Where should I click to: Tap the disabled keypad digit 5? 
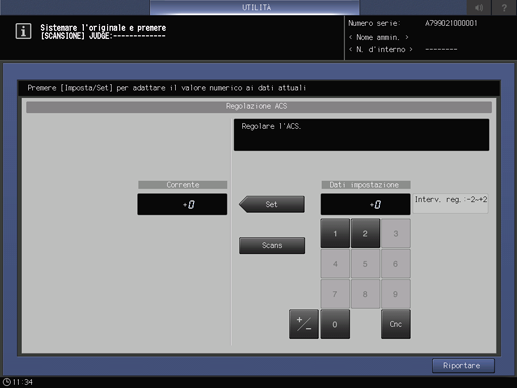(365, 264)
